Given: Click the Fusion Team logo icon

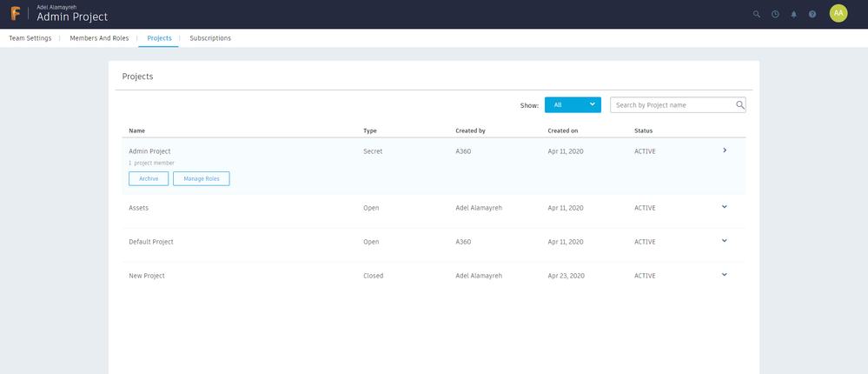Looking at the screenshot, I should point(16,14).
